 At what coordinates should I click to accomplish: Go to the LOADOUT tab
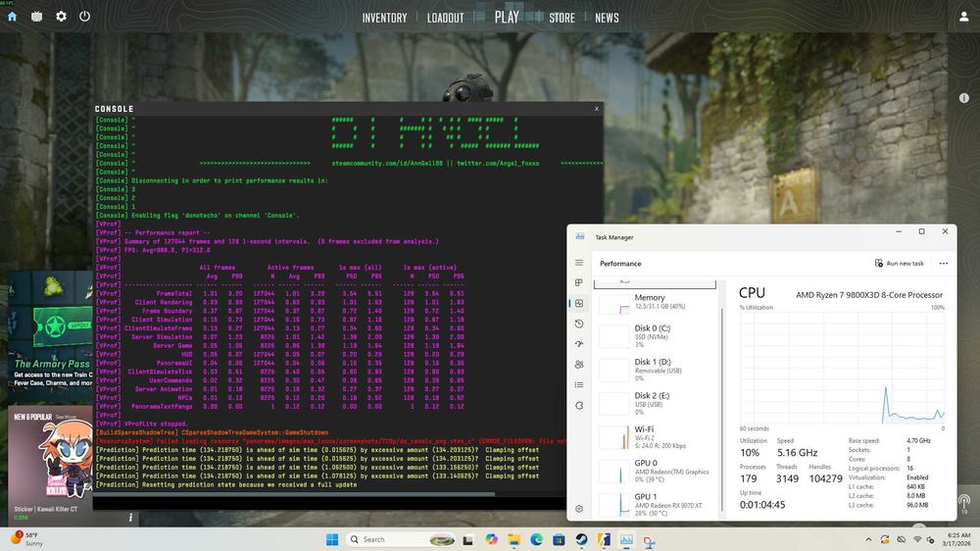[x=445, y=18]
